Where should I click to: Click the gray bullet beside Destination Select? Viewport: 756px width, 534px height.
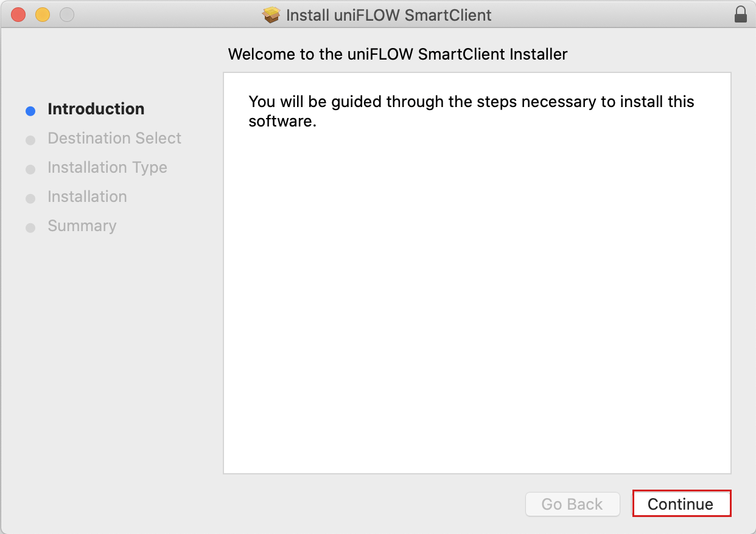[x=30, y=140]
